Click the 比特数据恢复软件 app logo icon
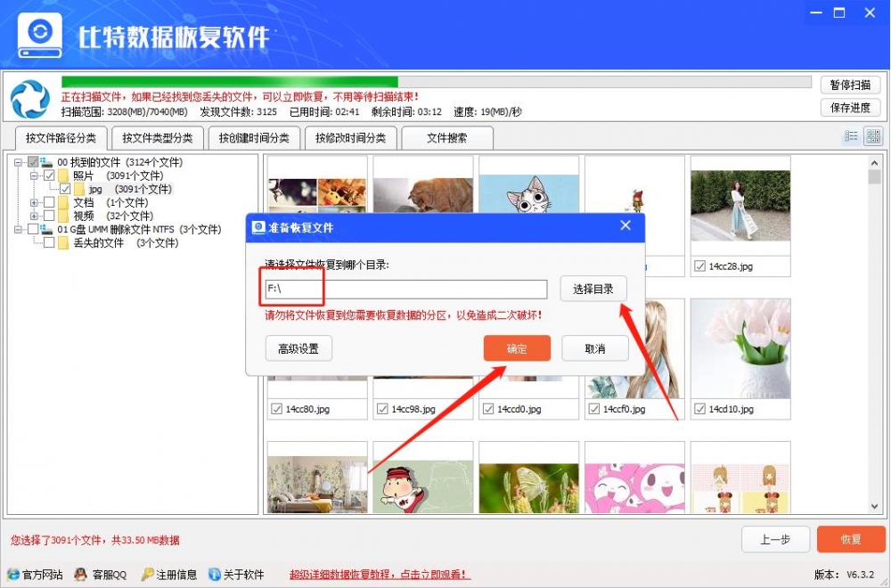The width and height of the screenshot is (891, 588). (x=40, y=35)
